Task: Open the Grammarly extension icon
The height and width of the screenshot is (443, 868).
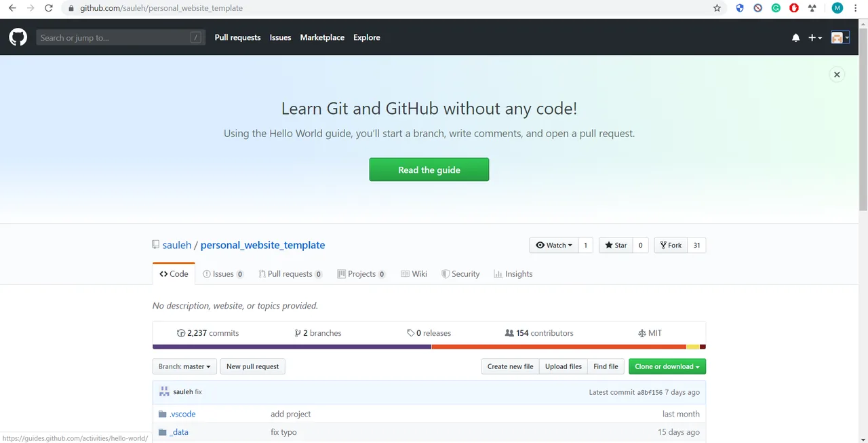Action: coord(776,8)
